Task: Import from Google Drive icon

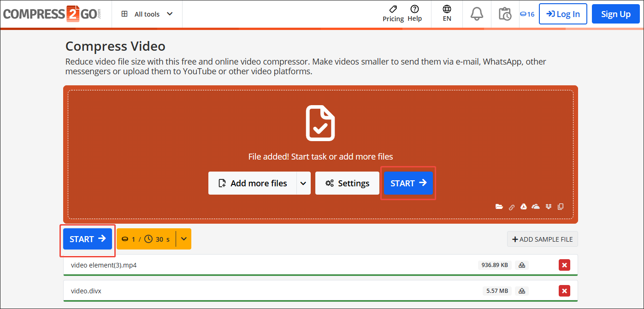Action: click(524, 207)
